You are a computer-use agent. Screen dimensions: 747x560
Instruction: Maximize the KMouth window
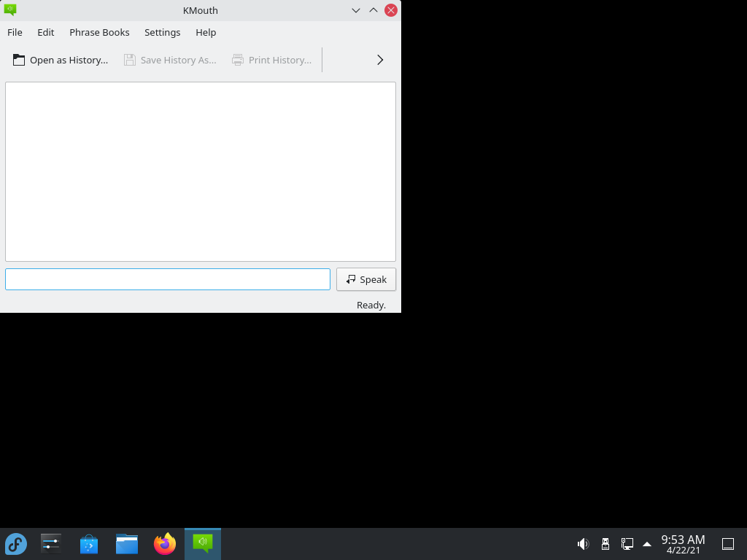click(373, 10)
